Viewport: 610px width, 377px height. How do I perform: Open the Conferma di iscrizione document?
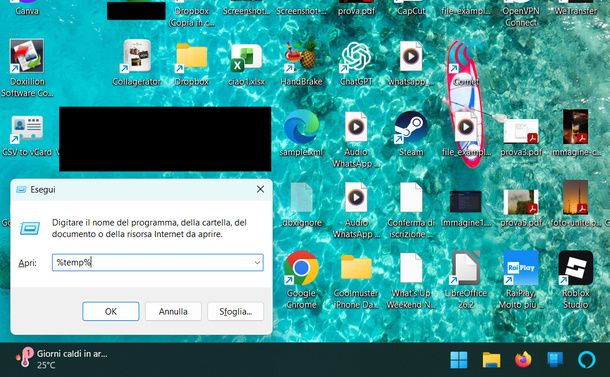point(411,198)
